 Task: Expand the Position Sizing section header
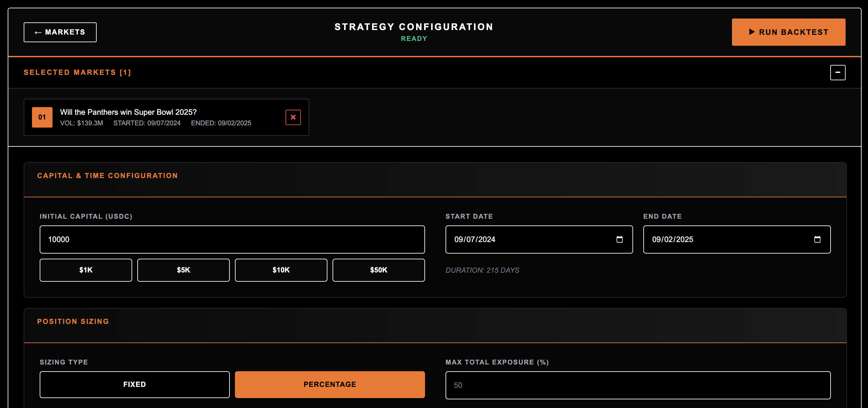tap(73, 321)
